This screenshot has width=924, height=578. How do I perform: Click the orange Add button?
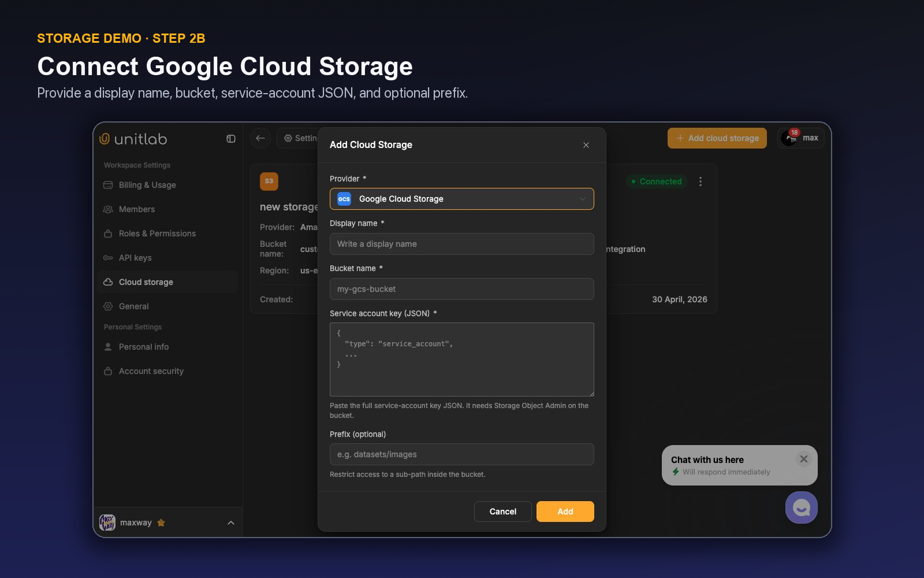point(565,512)
